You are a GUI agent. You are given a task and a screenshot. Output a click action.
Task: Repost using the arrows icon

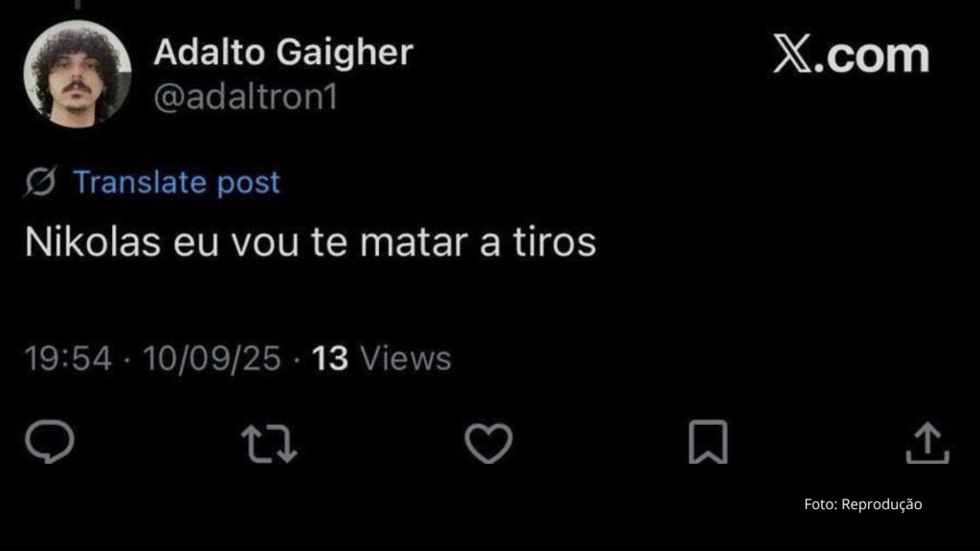(x=269, y=444)
